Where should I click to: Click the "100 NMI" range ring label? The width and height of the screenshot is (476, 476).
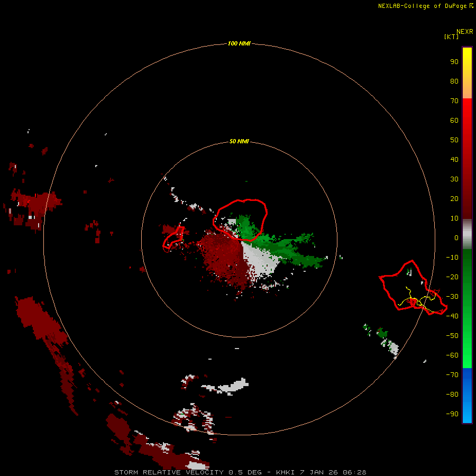coord(239,43)
